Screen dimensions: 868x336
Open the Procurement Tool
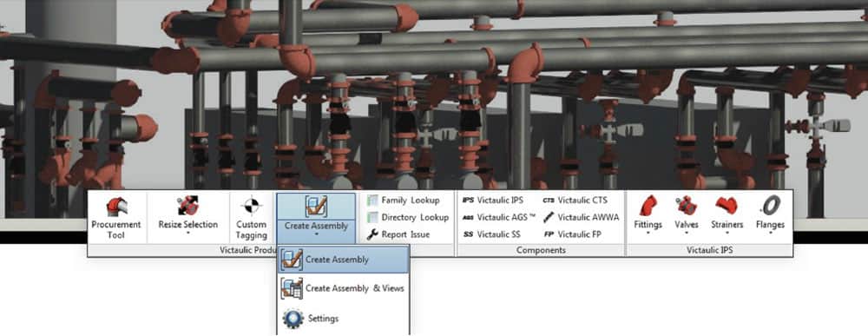[116, 218]
